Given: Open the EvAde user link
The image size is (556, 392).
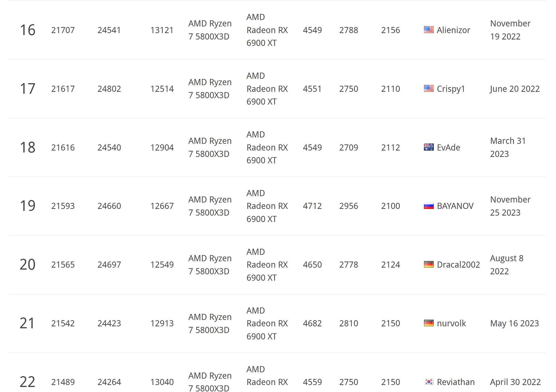Looking at the screenshot, I should (448, 147).
